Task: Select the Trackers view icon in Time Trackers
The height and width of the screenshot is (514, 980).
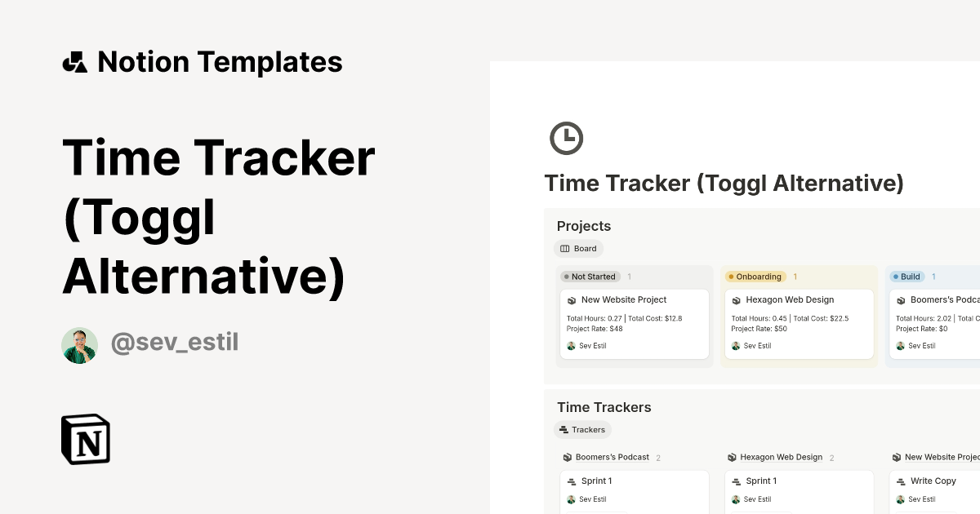Action: [x=563, y=430]
